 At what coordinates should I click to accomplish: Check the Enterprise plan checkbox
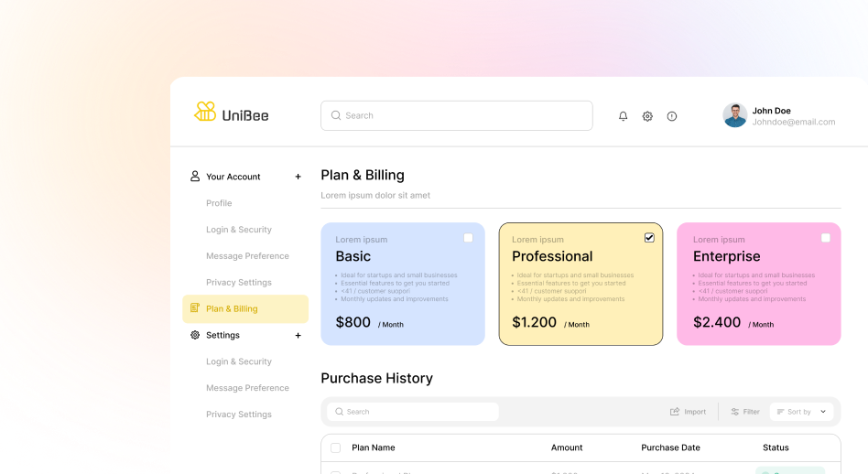point(825,238)
